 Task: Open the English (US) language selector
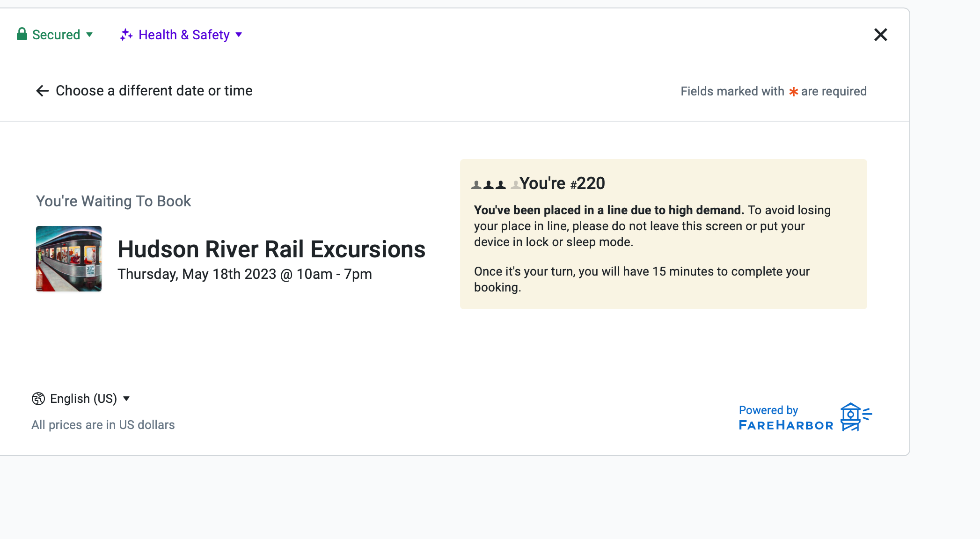coord(83,399)
